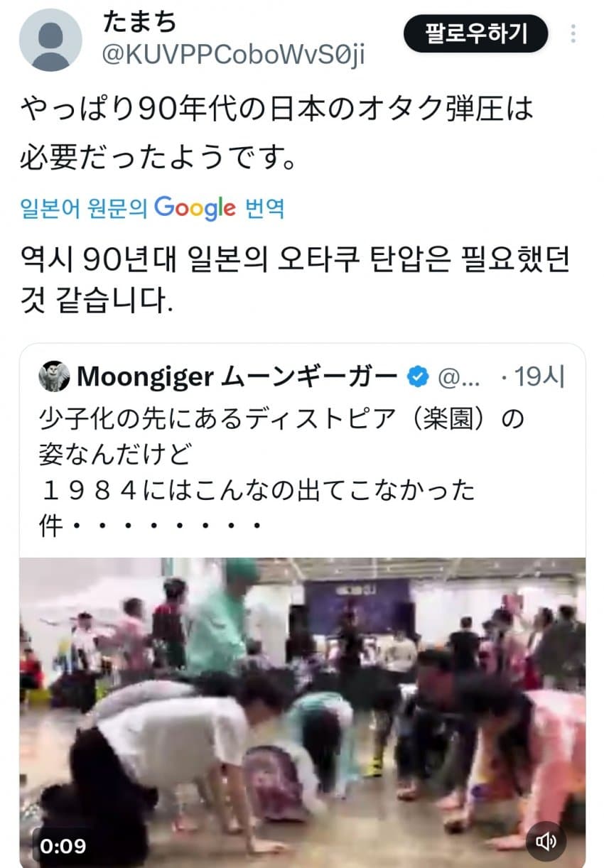Toggle the video sound speaker icon

click(x=546, y=842)
